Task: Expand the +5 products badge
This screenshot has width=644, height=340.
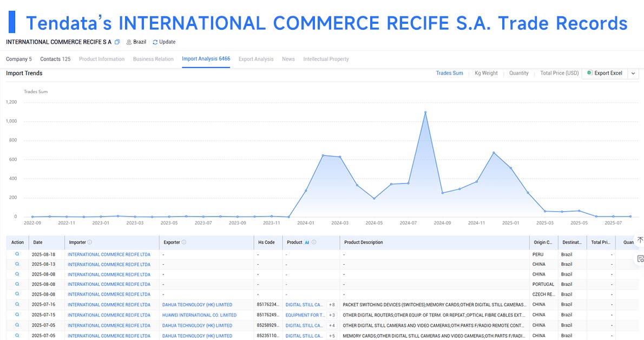Action: coord(332,336)
